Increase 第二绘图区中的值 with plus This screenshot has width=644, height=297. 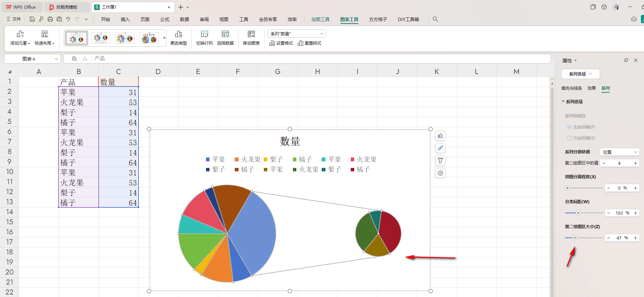pyautogui.click(x=636, y=163)
